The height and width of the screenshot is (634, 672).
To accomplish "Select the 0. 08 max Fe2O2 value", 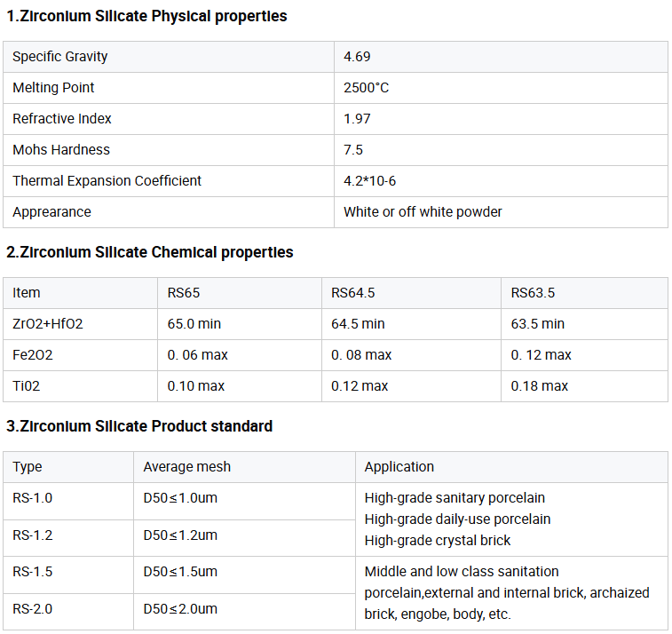I will pos(361,355).
